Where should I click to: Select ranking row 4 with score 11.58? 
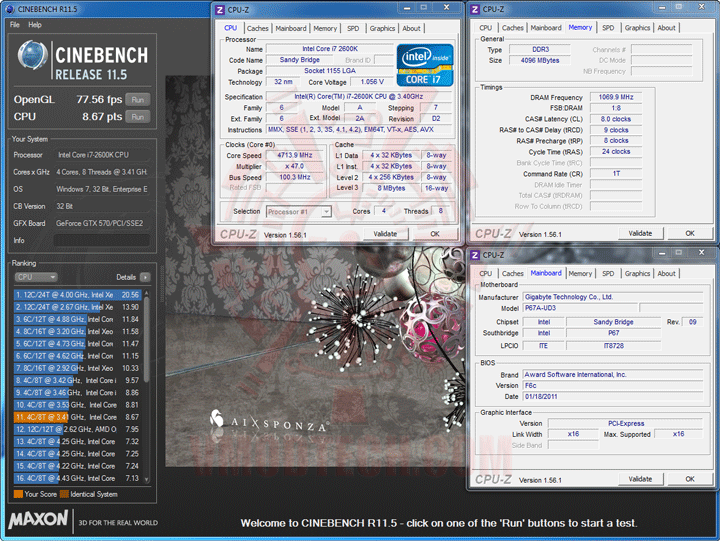click(x=78, y=331)
